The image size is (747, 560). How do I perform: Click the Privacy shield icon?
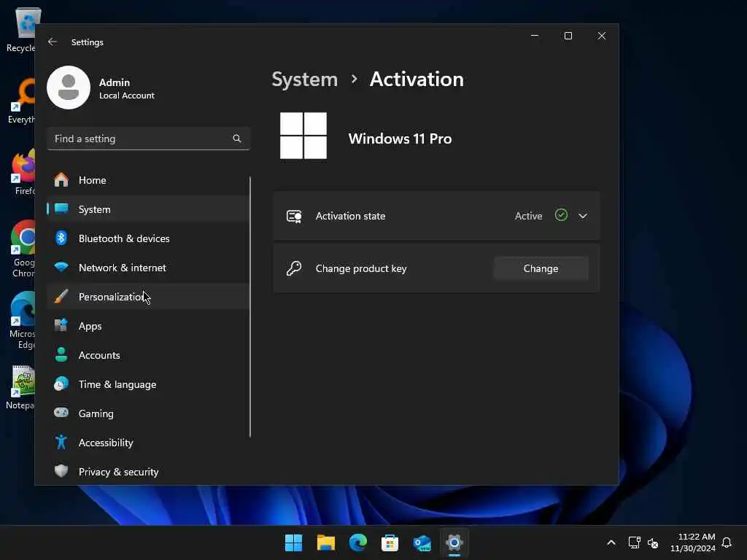tap(61, 471)
